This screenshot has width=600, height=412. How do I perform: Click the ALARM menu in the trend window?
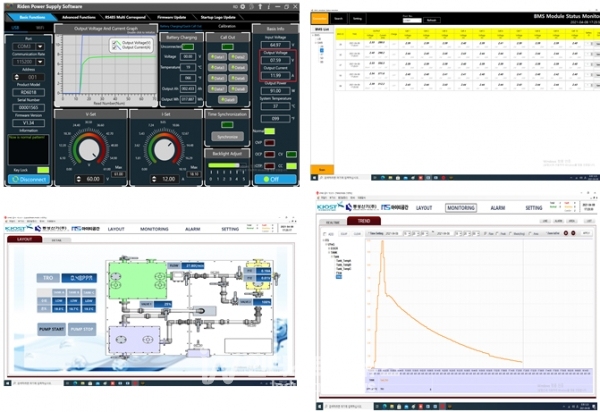[x=496, y=208]
